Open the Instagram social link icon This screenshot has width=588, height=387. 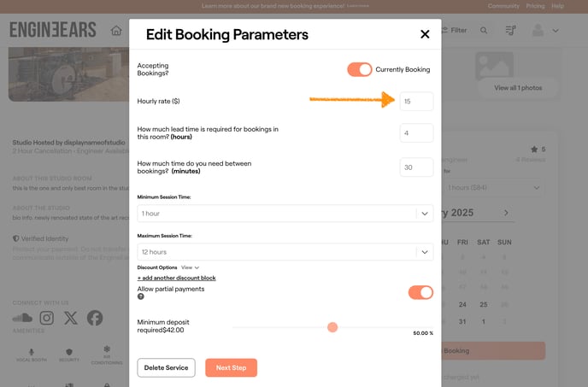[x=46, y=318]
